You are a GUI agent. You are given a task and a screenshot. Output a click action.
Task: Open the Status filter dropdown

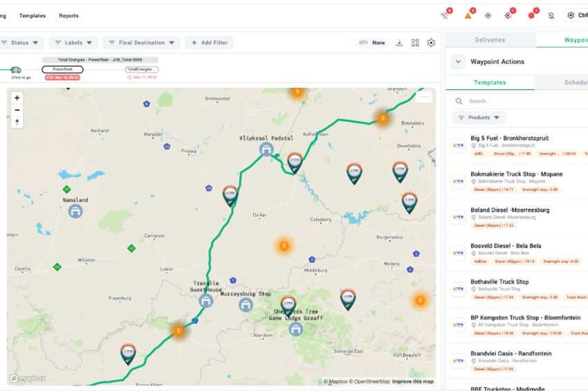pos(21,43)
